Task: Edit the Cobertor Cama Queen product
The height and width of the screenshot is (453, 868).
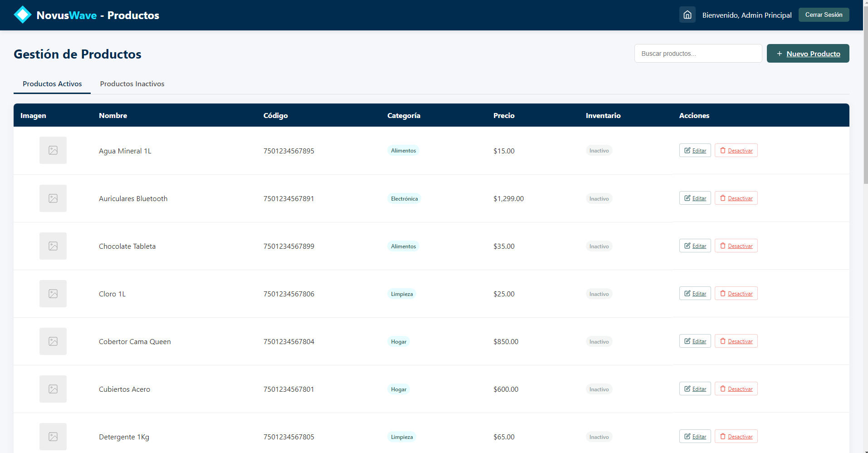Action: tap(695, 341)
